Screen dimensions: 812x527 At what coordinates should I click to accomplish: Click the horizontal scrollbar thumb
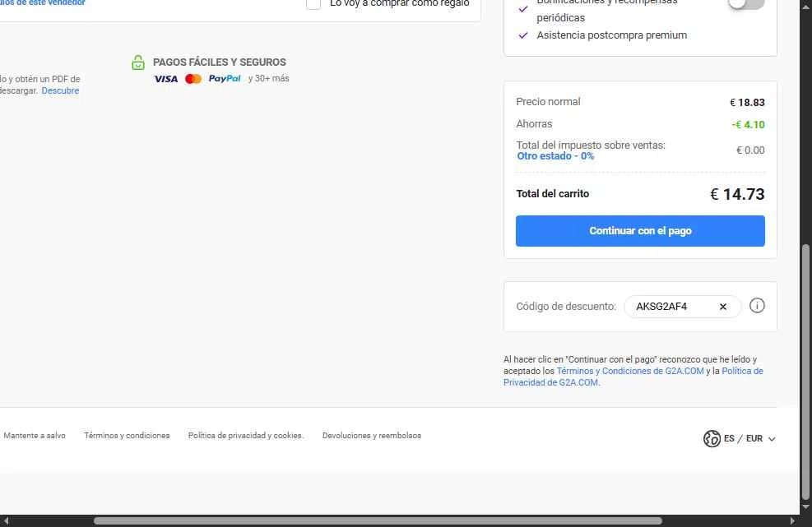378,520
